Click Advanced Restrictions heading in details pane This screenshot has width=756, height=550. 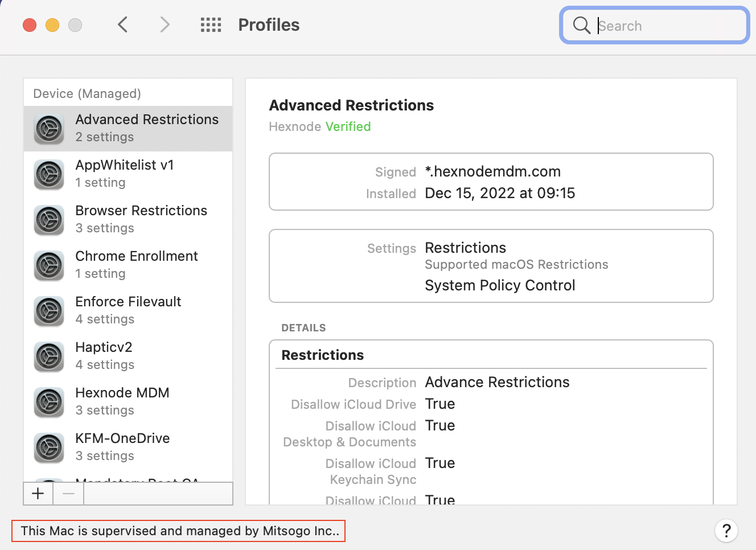[351, 105]
